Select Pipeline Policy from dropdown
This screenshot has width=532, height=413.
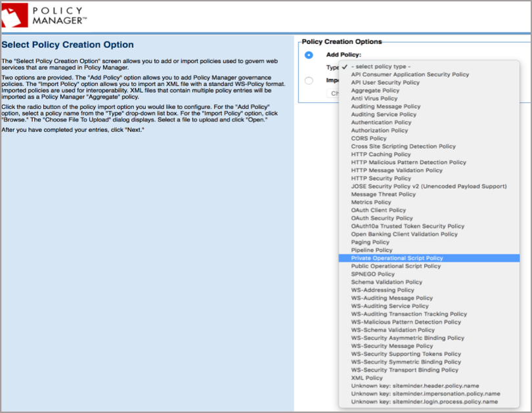(x=371, y=250)
